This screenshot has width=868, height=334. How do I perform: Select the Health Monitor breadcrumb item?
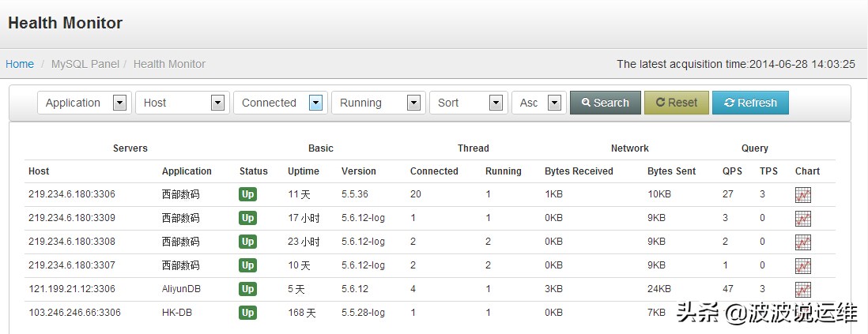click(169, 64)
